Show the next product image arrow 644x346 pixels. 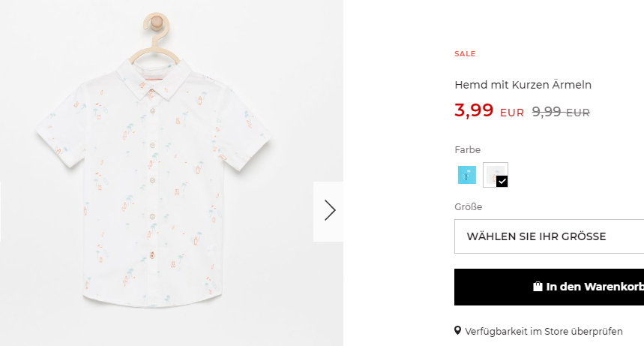tap(328, 211)
